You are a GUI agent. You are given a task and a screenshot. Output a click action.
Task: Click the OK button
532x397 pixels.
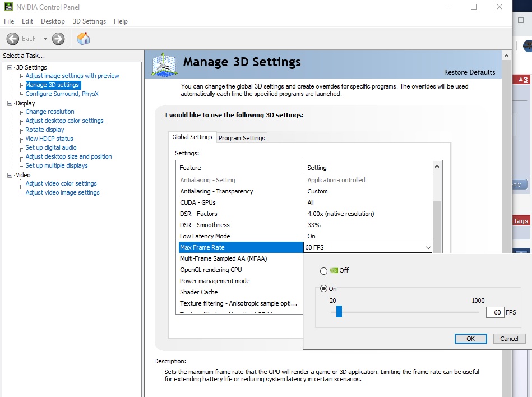[x=470, y=339]
